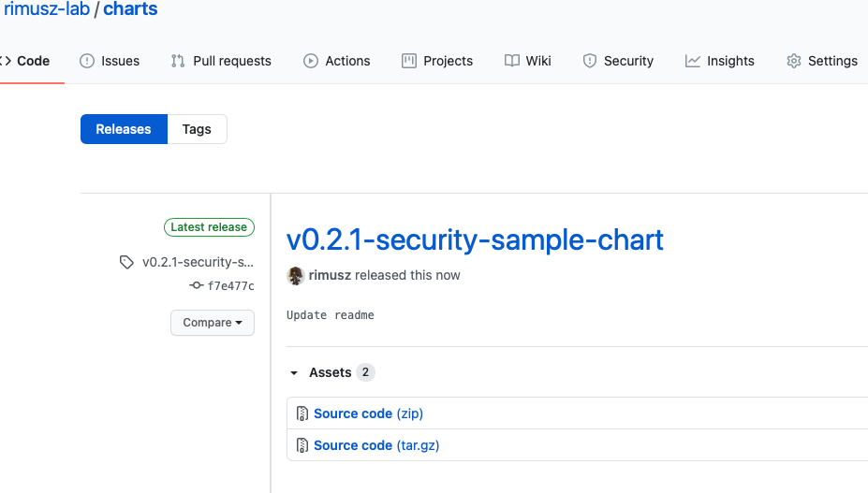Click the Projects board icon

click(409, 61)
